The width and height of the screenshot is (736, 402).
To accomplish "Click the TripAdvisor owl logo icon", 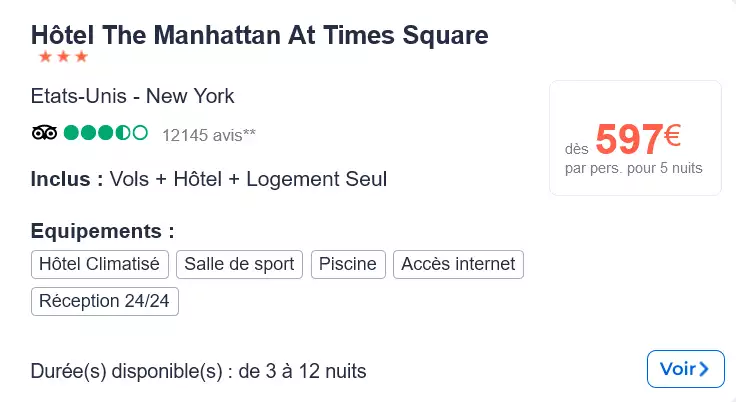I will point(45,133).
